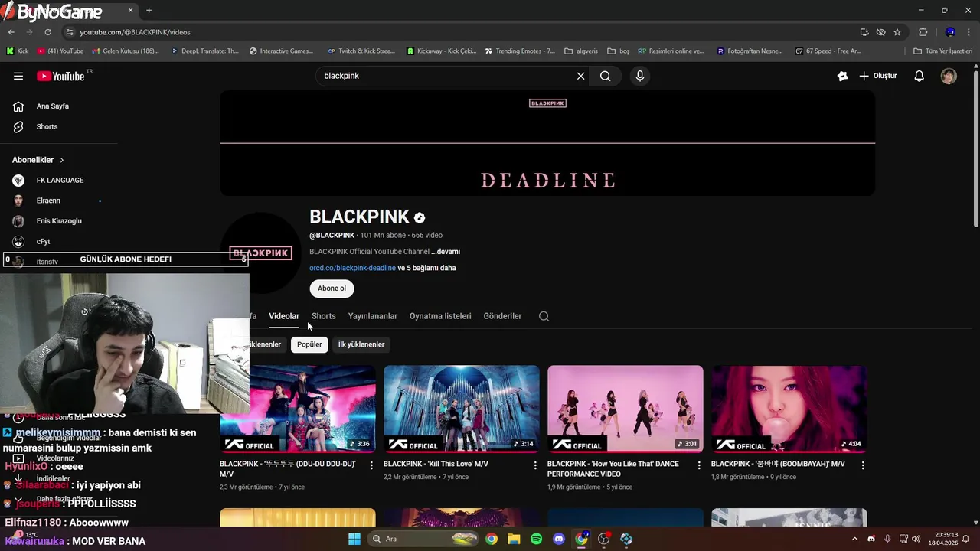Select the İlk yüklenenler filter chip

[x=361, y=344]
